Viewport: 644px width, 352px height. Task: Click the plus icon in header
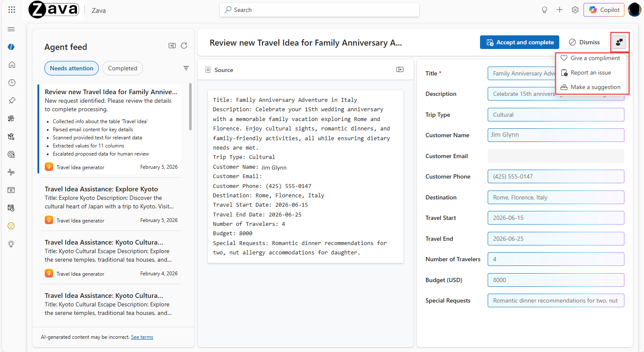[560, 10]
